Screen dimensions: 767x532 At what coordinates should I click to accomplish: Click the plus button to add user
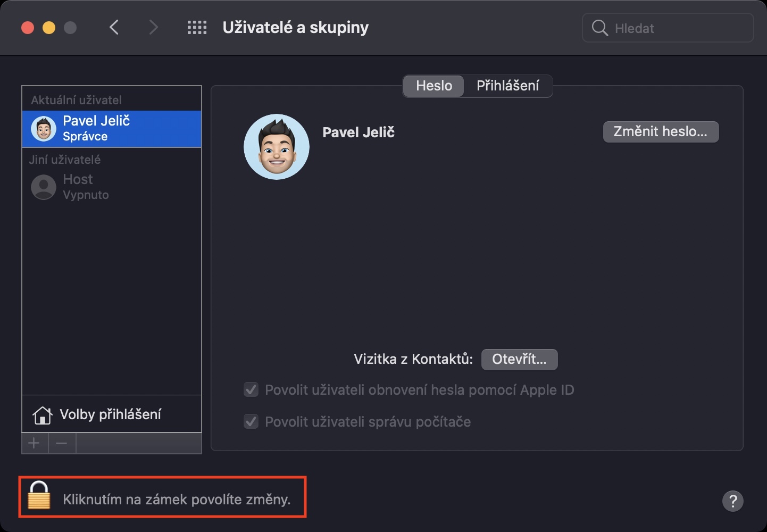pyautogui.click(x=35, y=443)
